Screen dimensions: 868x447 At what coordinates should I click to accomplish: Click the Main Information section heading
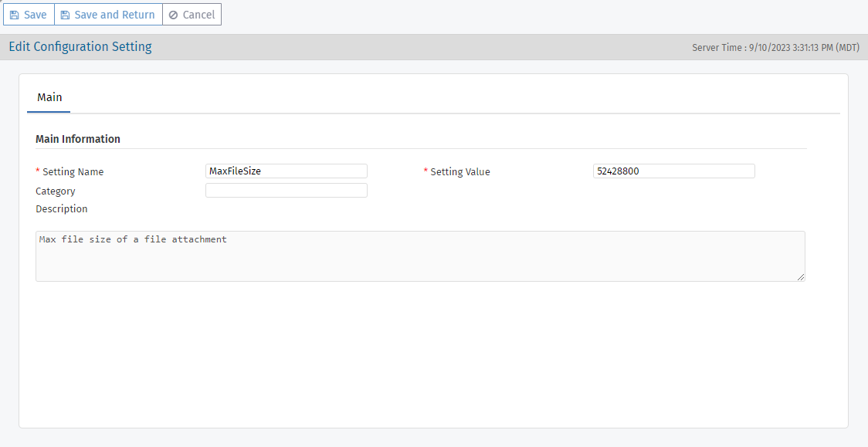click(78, 140)
